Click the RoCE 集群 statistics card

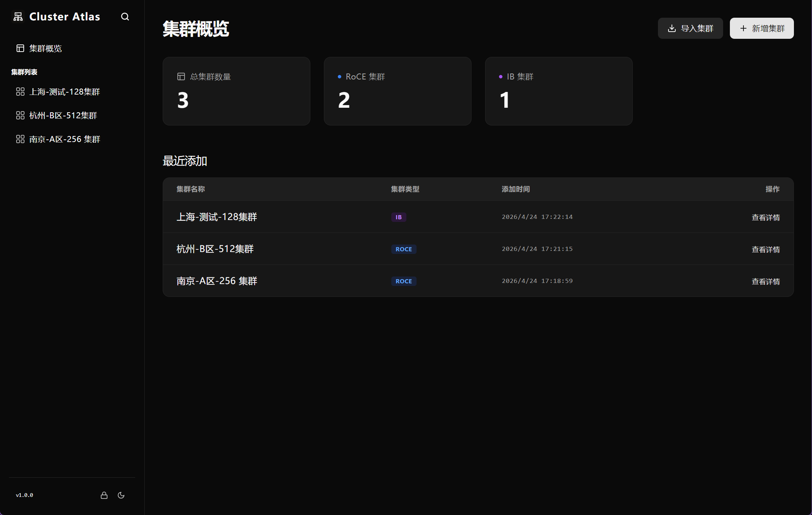[x=397, y=91]
